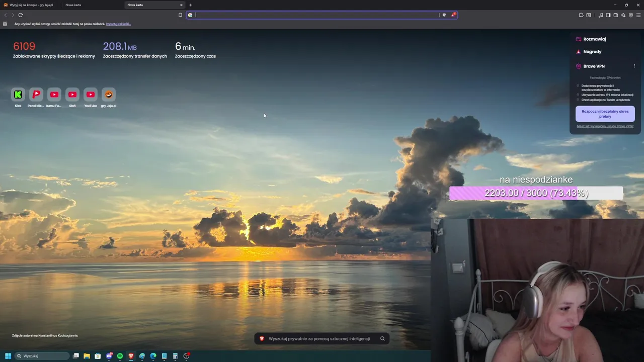The height and width of the screenshot is (362, 644).
Task: Click the browser back arrow
Action: [x=6, y=15]
